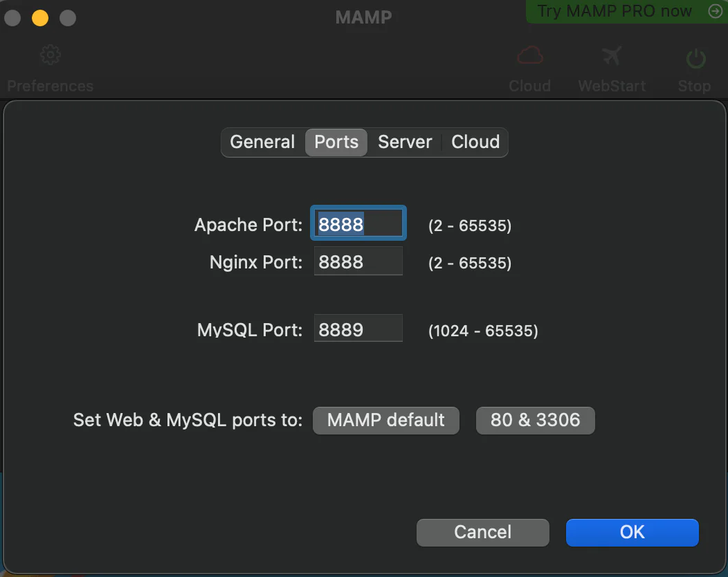Click the Preferences gear icon
728x577 pixels.
50,56
